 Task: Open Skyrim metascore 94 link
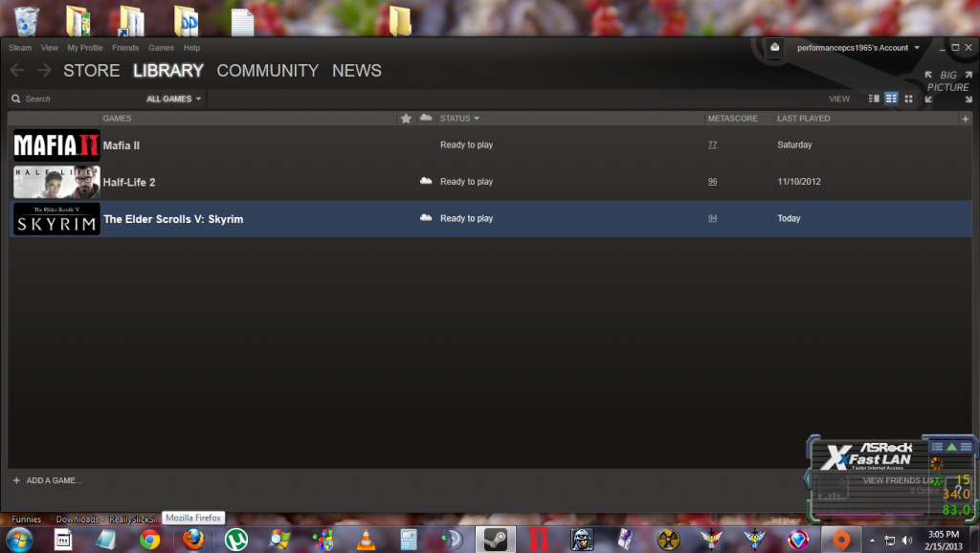pyautogui.click(x=712, y=218)
